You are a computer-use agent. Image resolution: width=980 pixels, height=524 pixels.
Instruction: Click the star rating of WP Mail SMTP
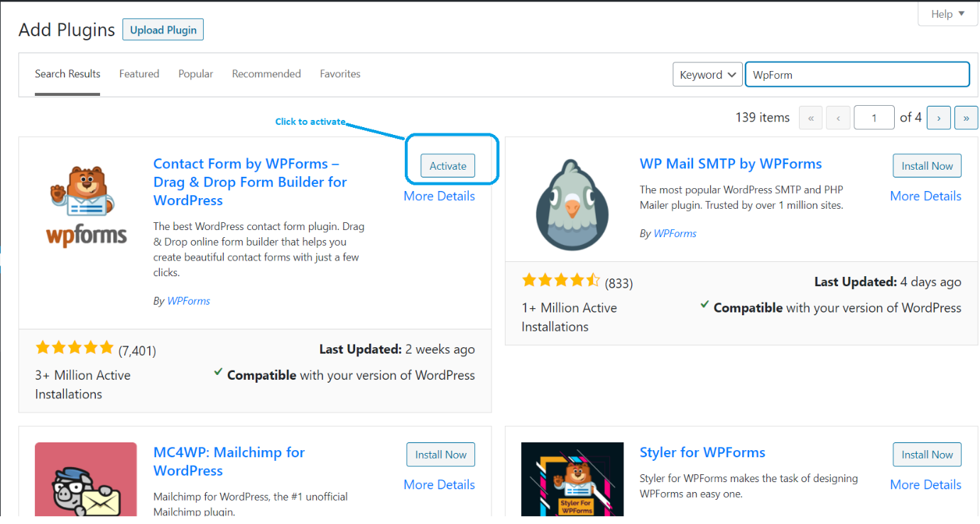561,280
